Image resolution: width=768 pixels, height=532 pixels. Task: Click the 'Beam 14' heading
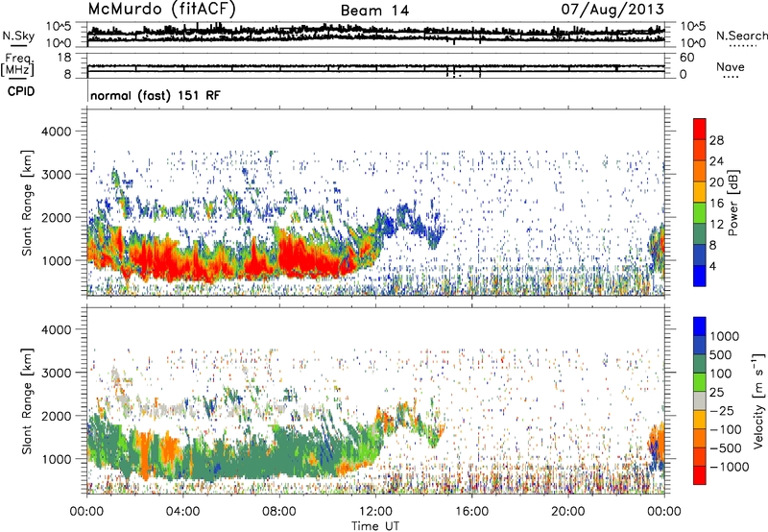pos(374,11)
